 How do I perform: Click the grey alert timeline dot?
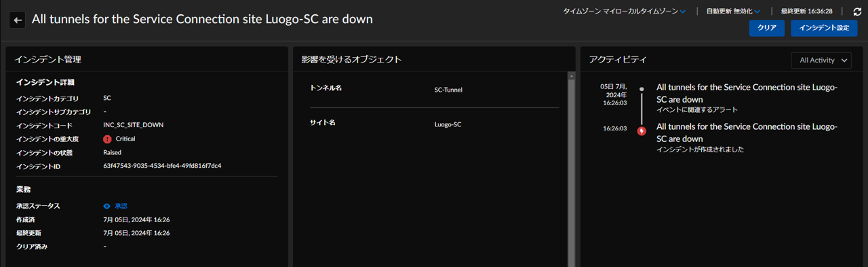pos(642,89)
